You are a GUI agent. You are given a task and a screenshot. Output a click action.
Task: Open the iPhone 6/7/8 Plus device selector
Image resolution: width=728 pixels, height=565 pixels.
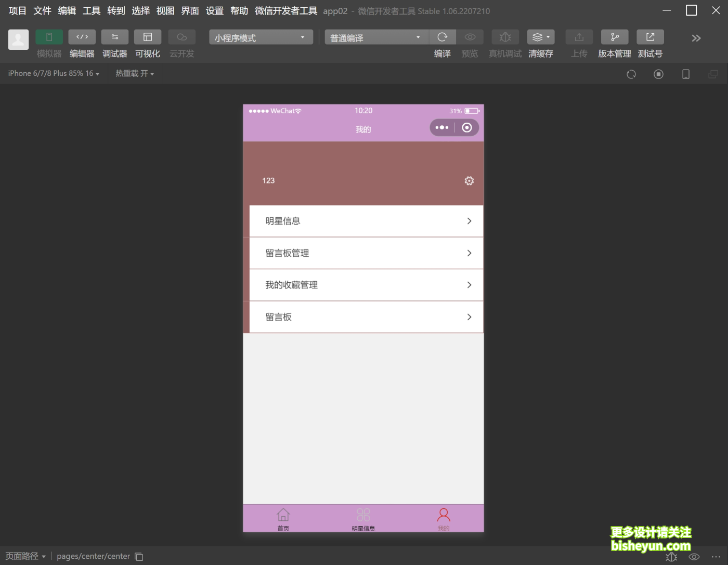pyautogui.click(x=52, y=73)
